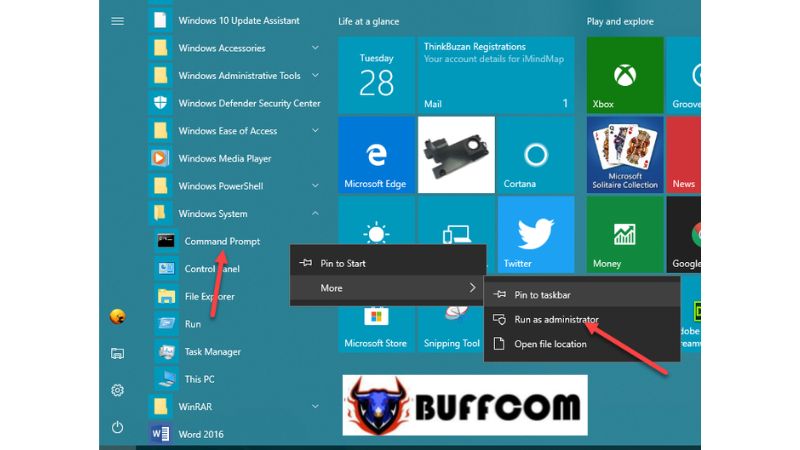Click the Word 2016 label
The image size is (800, 450).
pos(201,434)
